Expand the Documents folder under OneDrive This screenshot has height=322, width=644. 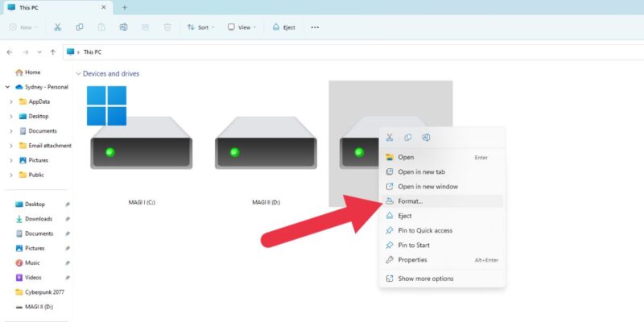11,131
